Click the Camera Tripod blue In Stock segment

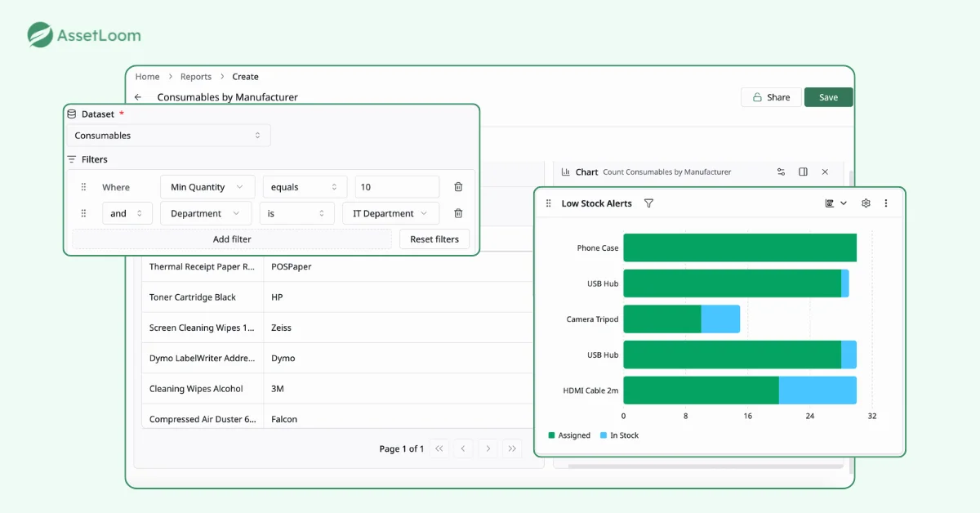(720, 319)
